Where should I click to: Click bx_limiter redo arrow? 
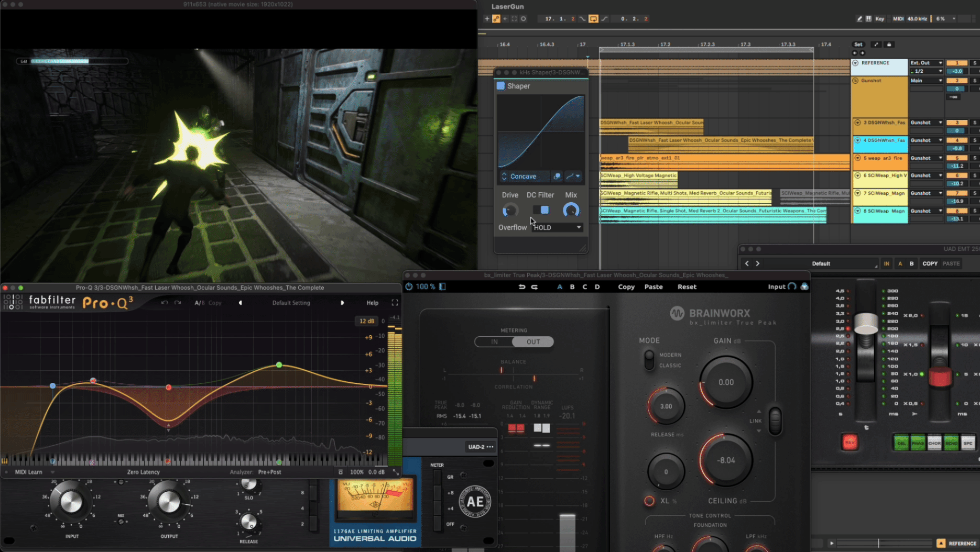tap(534, 287)
